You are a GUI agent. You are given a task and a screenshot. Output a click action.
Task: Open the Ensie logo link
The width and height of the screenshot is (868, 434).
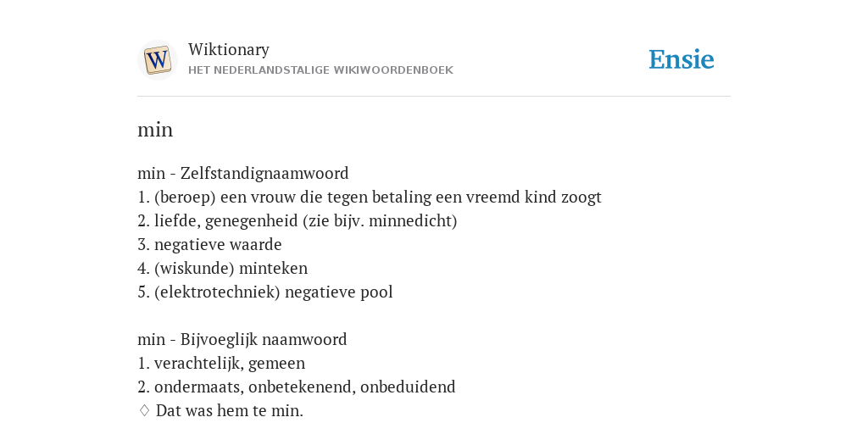click(x=681, y=60)
